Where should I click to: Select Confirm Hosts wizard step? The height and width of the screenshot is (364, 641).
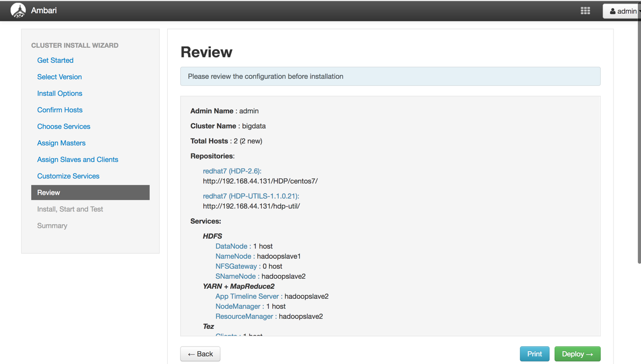(x=60, y=110)
